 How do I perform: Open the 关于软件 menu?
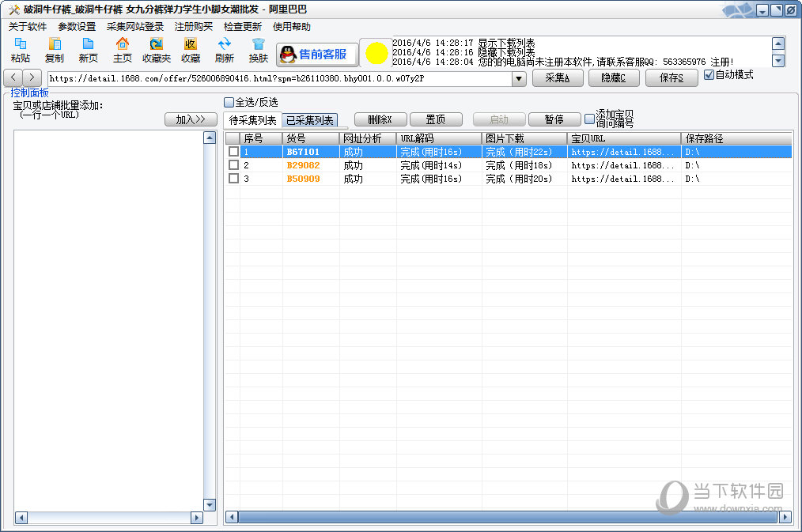pyautogui.click(x=28, y=27)
